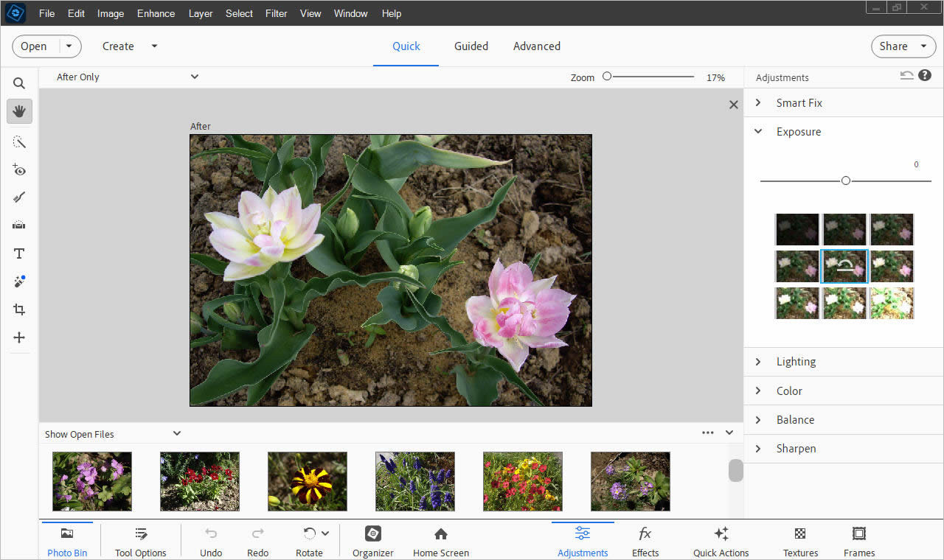
Task: Open the Organizer
Action: click(x=372, y=540)
